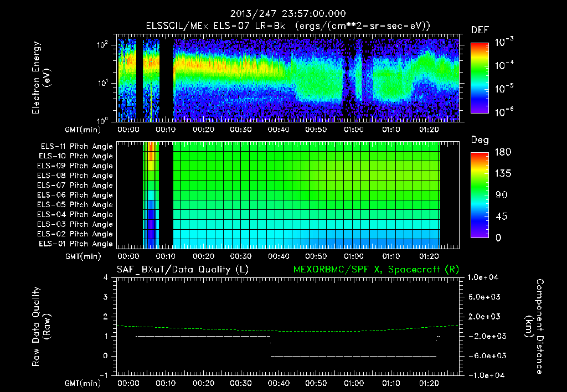Click the DEF color bar
The image size is (567, 392).
(x=480, y=78)
